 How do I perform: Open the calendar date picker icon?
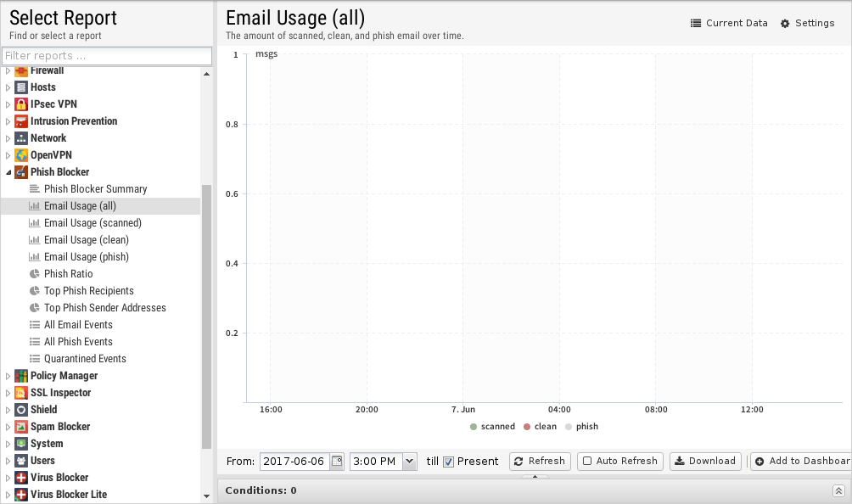[337, 462]
